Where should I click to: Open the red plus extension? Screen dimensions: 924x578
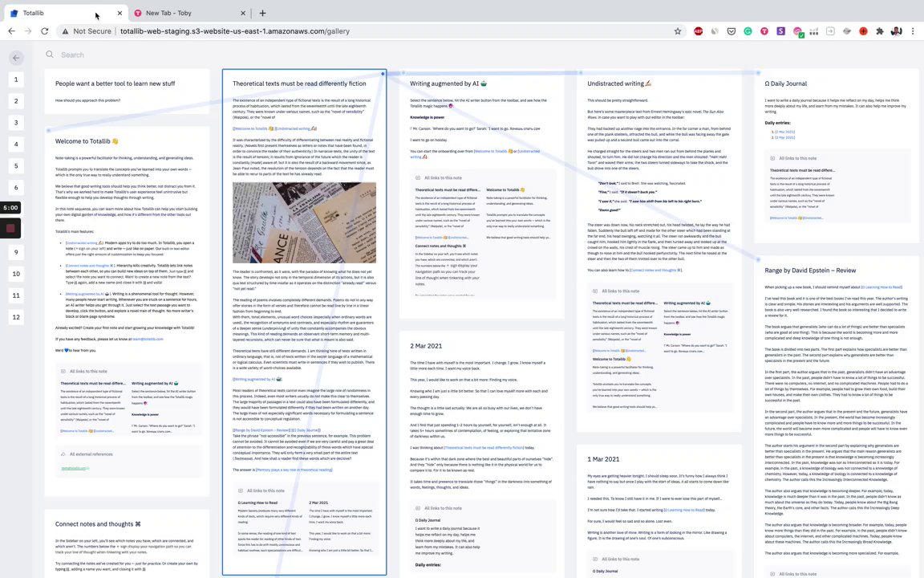(x=863, y=31)
